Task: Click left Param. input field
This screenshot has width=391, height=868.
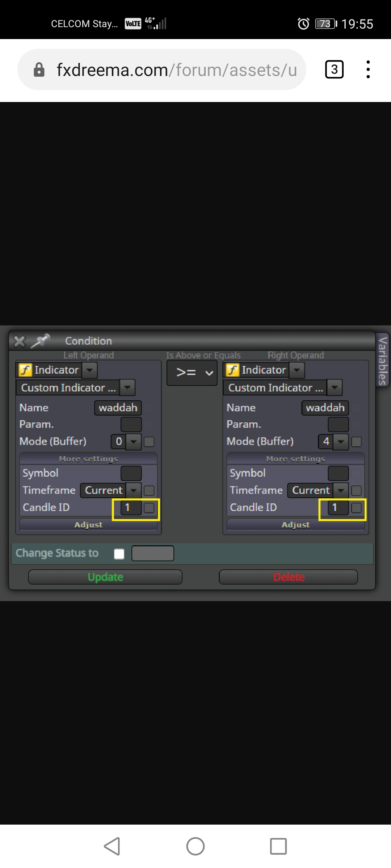Action: tap(131, 424)
